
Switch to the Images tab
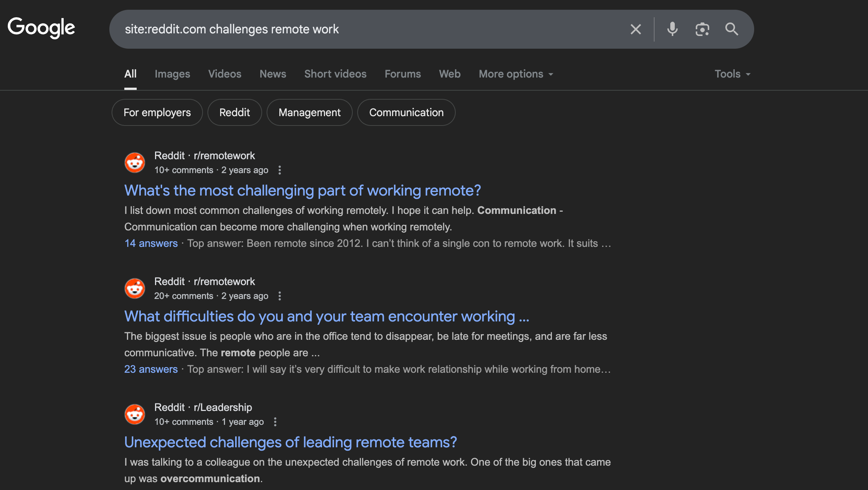[172, 74]
